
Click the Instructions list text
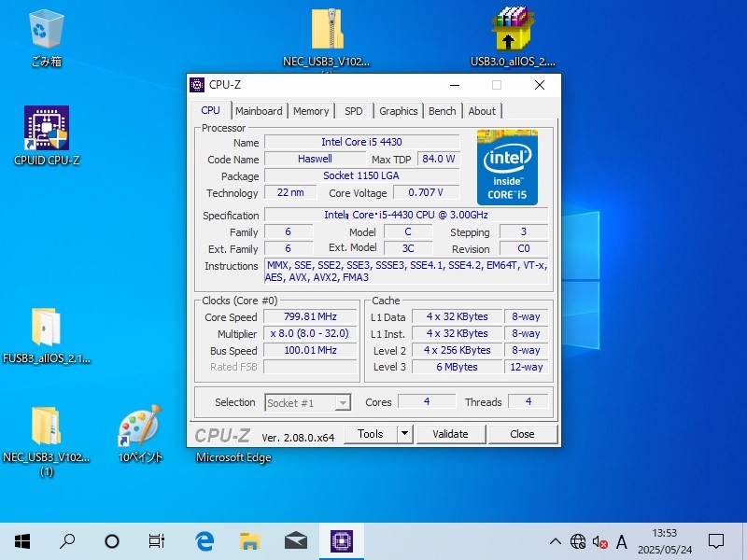[406, 272]
